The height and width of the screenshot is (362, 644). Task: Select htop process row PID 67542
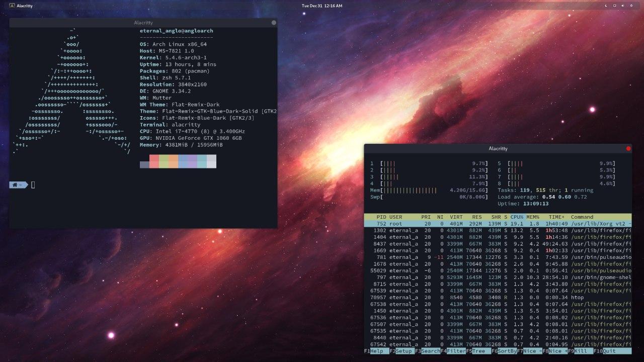pos(498,344)
